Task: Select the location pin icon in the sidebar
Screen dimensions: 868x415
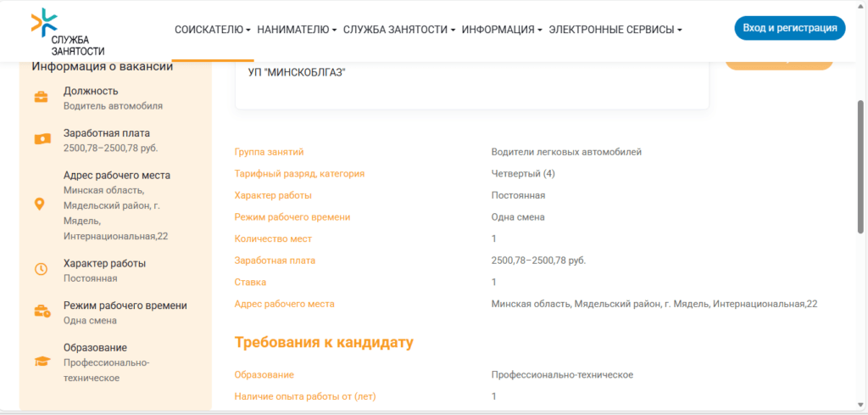Action: (39, 205)
